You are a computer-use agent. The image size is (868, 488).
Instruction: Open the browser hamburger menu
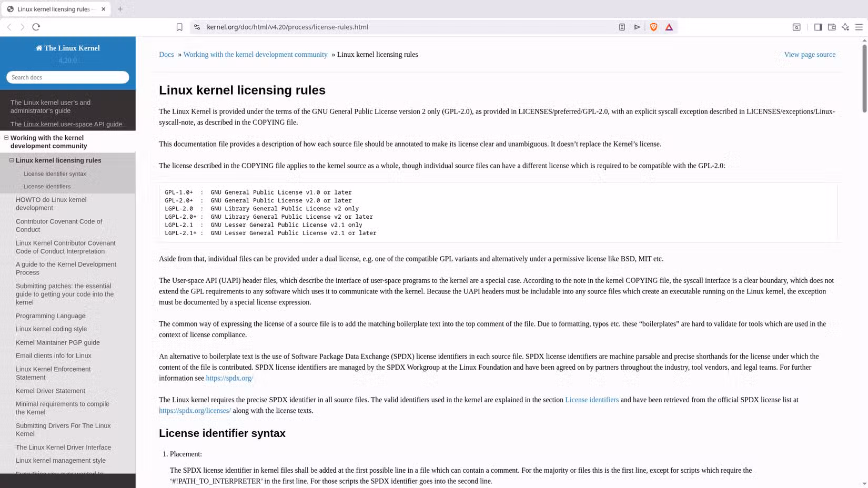coord(859,27)
